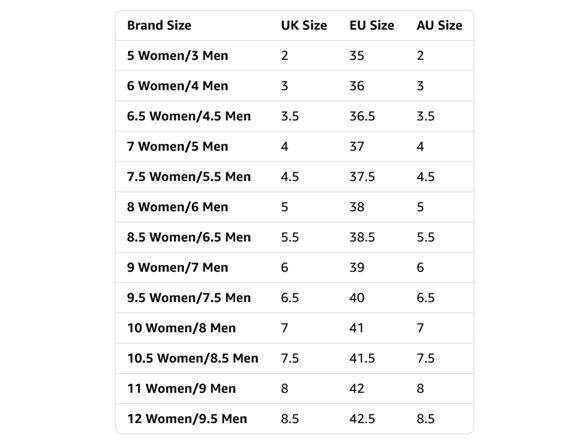Click the EU size value 42.5
This screenshot has width=588, height=441.
click(362, 419)
